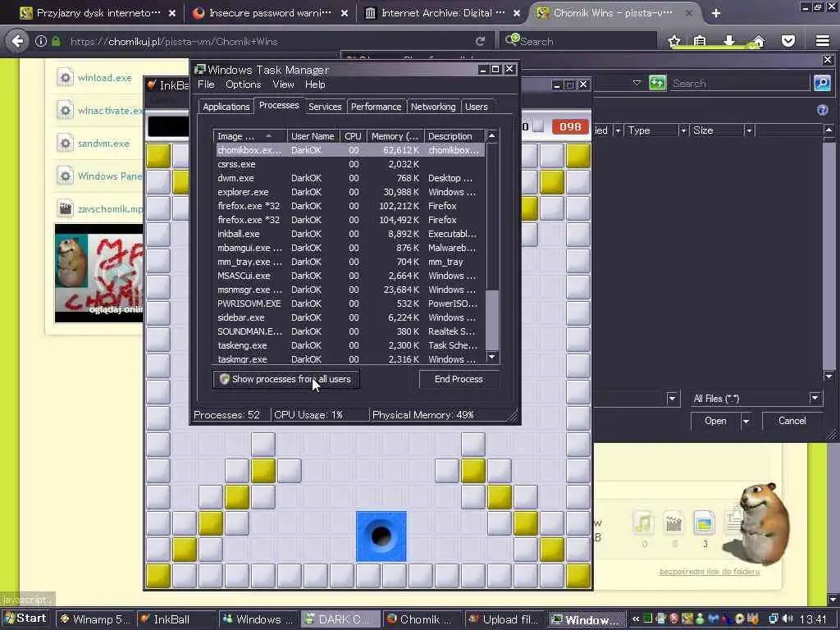This screenshot has width=840, height=630.
Task: Click the reload page icon in the address bar
Action: [480, 41]
